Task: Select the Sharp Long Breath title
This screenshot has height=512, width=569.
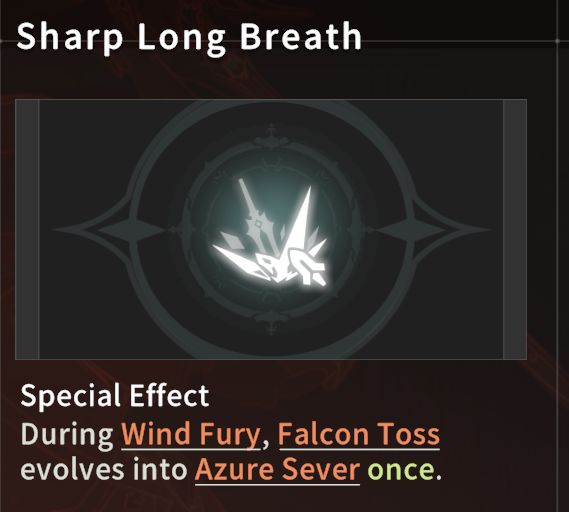Action: pyautogui.click(x=189, y=37)
